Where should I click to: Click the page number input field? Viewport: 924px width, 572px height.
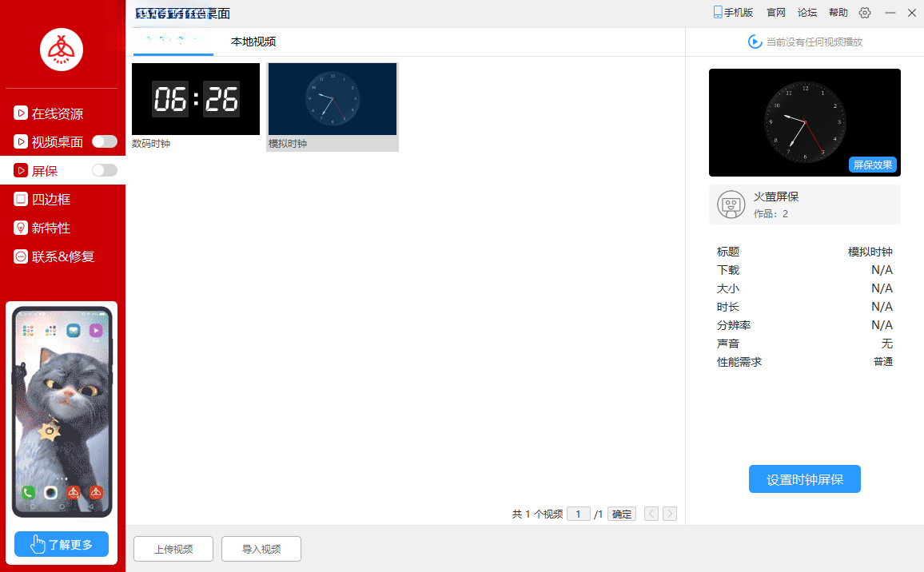tap(579, 514)
